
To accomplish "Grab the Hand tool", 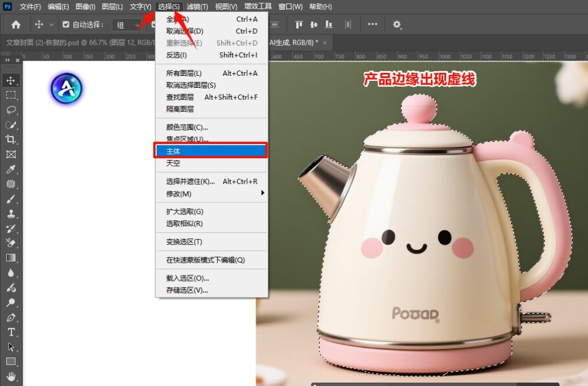I will [12, 377].
